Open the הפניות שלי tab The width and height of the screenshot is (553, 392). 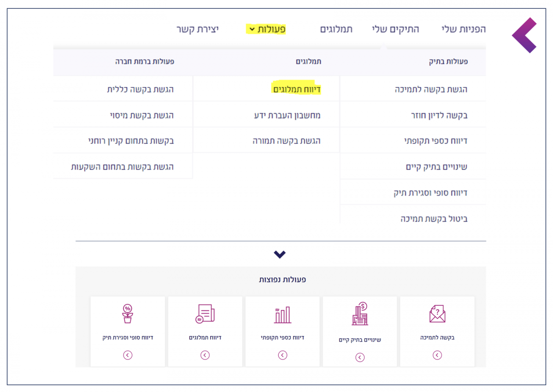[x=463, y=29]
